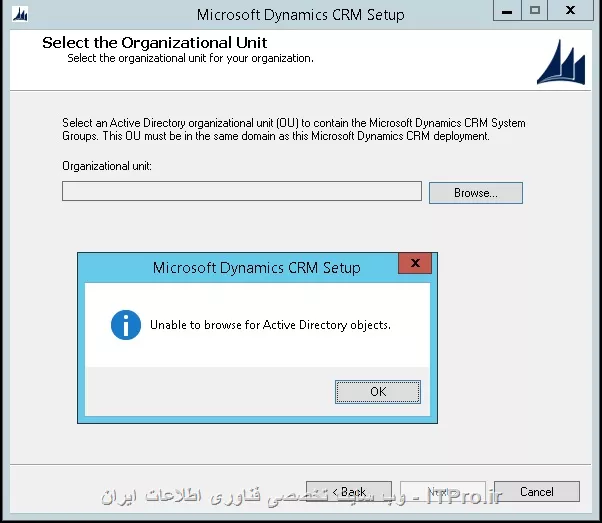
Task: Click the inner dialog title 'Microsoft Dynamics CRM Setup'
Action: [256, 268]
